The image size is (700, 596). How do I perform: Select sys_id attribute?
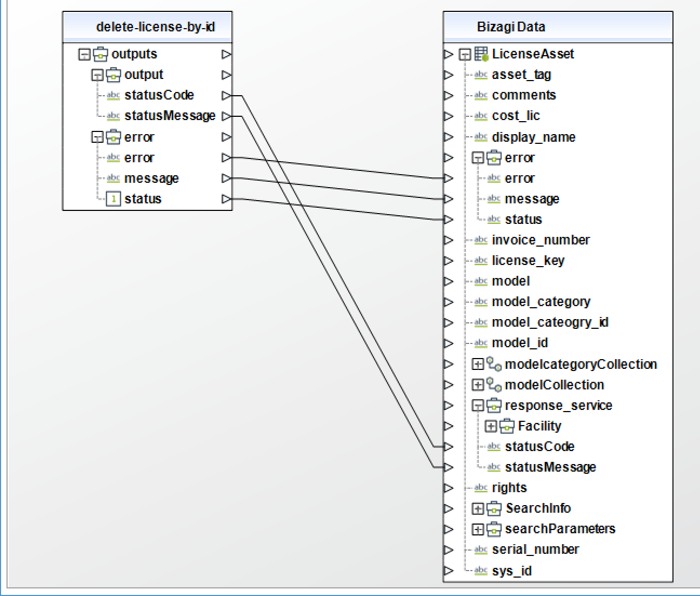point(511,571)
